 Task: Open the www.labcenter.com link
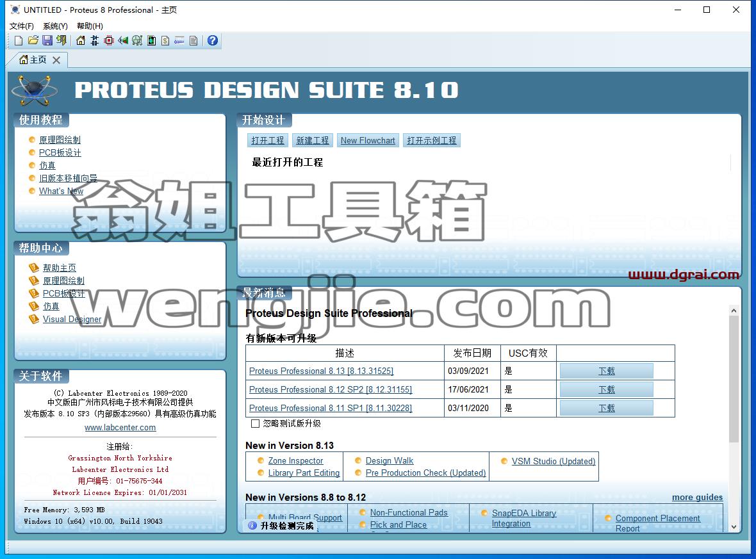coord(120,428)
